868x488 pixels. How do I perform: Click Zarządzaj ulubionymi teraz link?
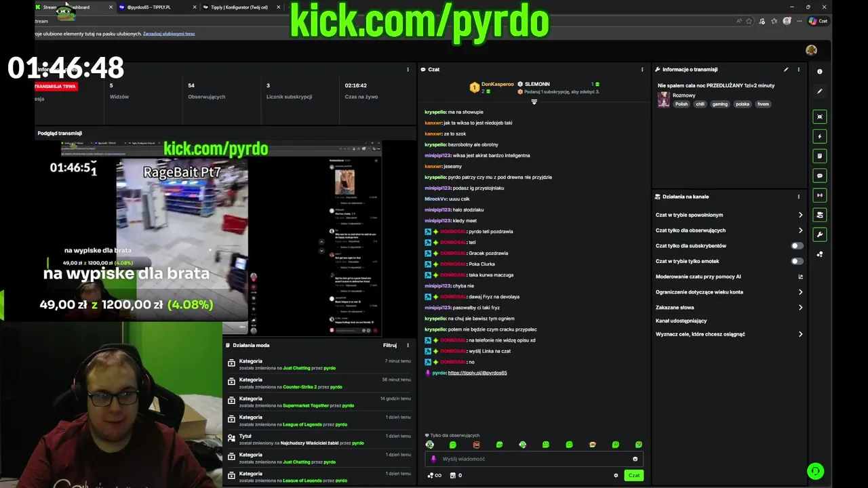169,33
